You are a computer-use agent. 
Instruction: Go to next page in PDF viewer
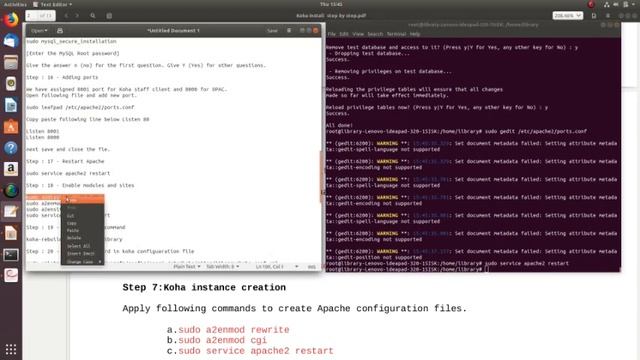(77, 16)
